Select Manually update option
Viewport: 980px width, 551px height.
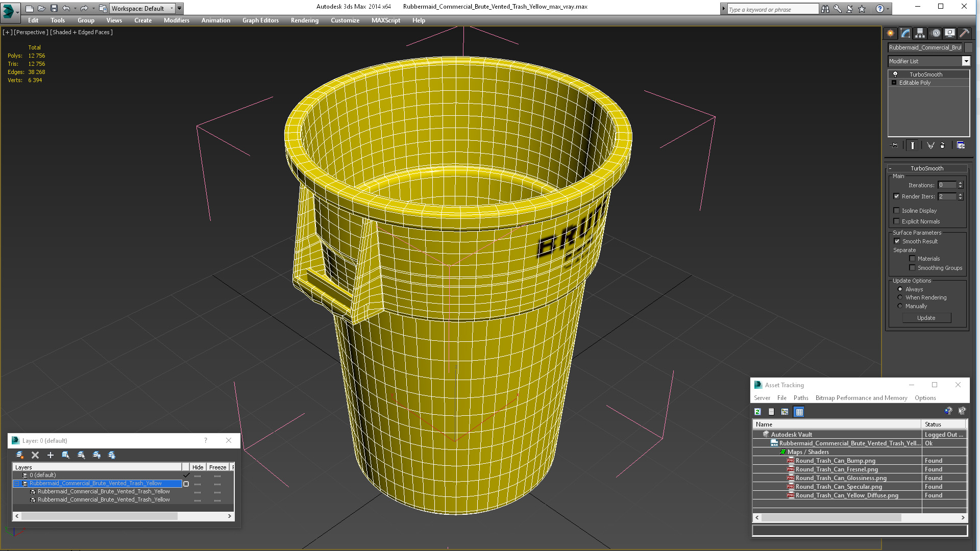point(900,306)
